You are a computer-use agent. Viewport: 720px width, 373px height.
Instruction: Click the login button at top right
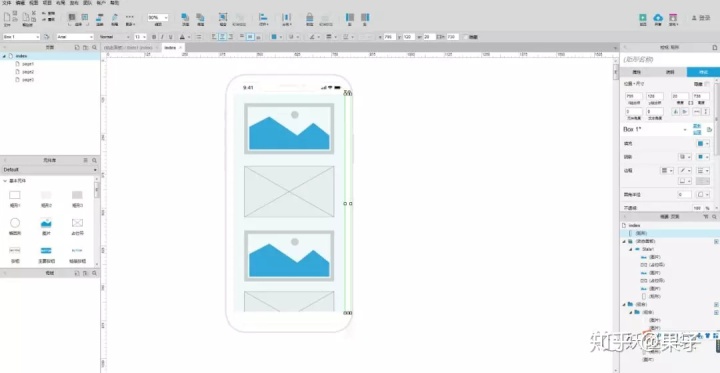click(x=701, y=18)
